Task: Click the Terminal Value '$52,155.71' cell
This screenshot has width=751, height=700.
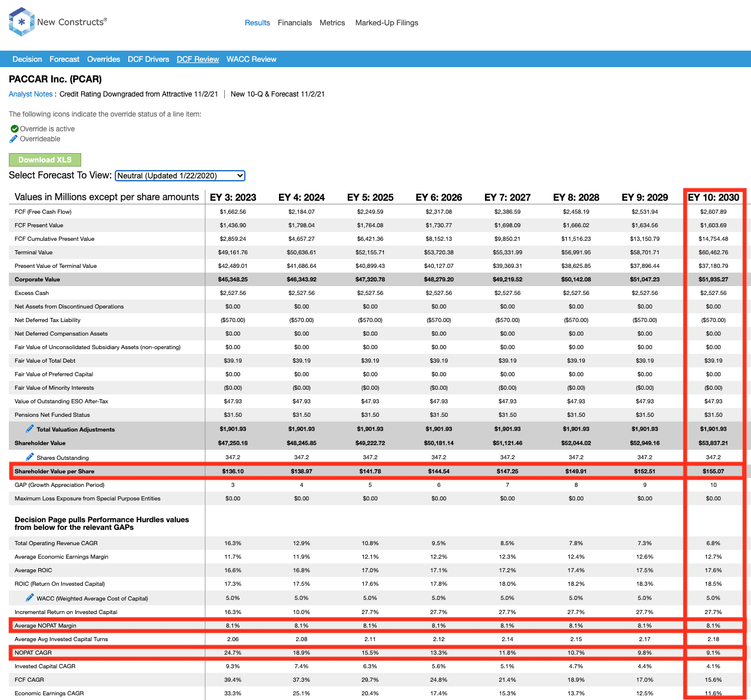Action: coord(370,253)
